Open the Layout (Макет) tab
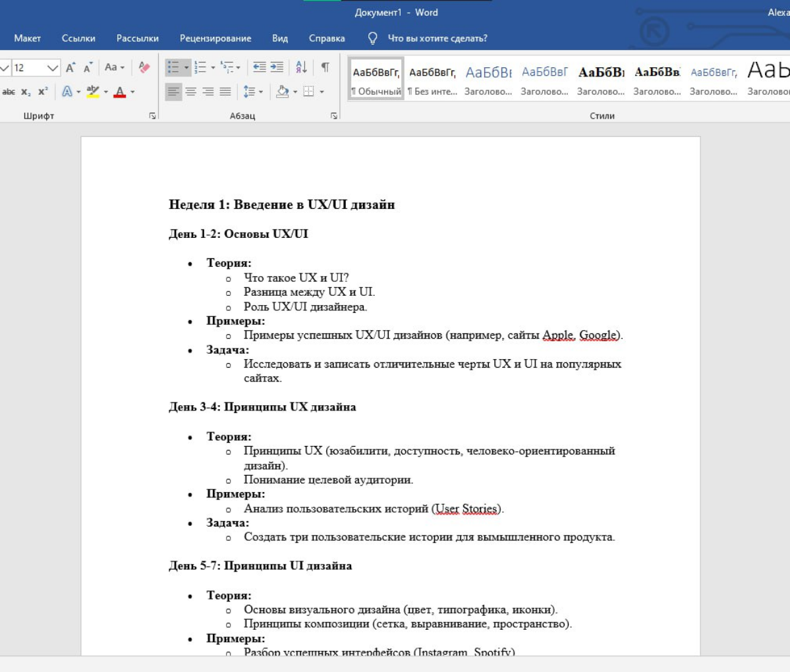Screen dimensions: 790x672 tap(27, 38)
